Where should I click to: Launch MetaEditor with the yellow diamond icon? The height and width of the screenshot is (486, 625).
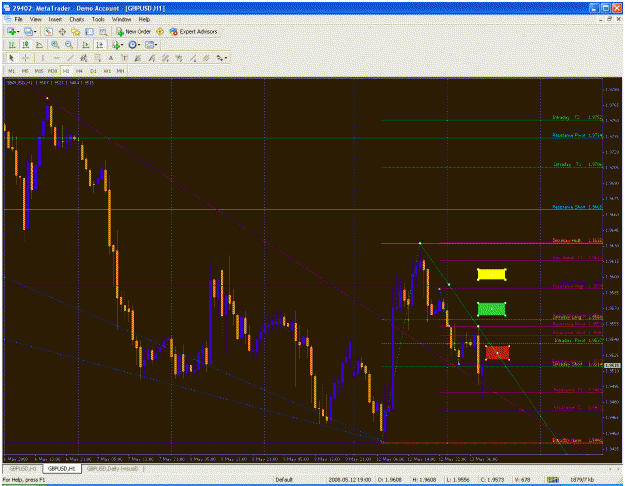pos(160,32)
